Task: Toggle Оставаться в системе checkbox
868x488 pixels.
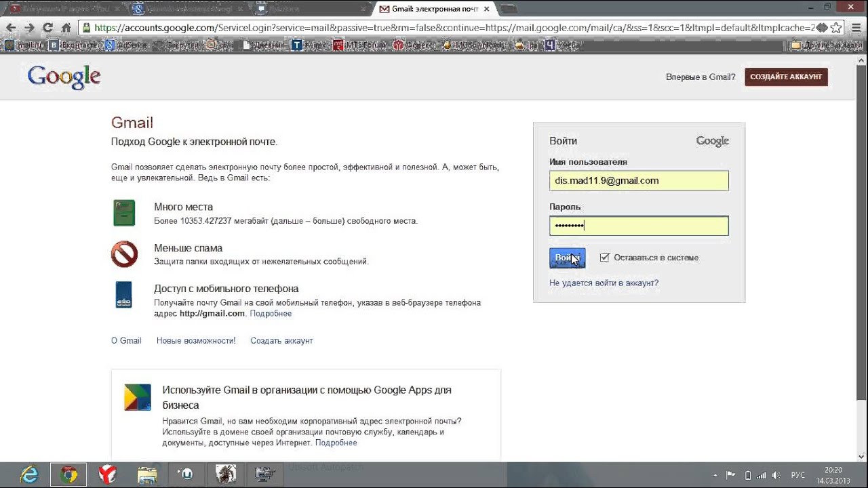Action: click(x=604, y=258)
